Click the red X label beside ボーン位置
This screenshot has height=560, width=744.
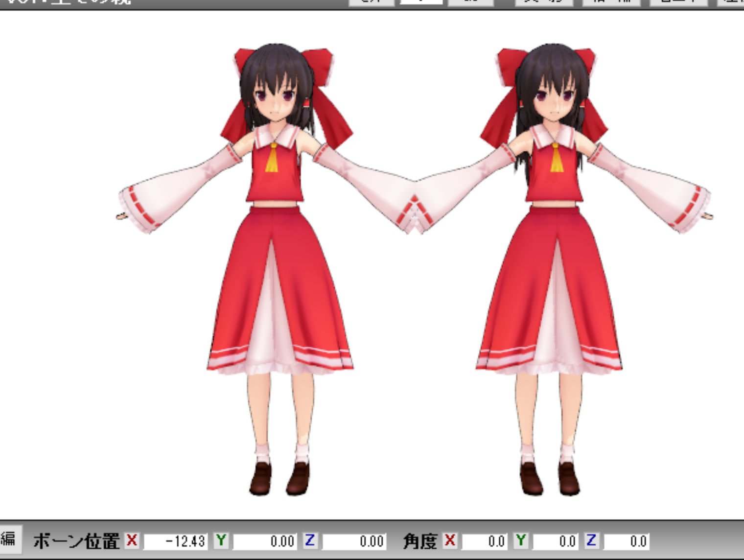coord(132,540)
